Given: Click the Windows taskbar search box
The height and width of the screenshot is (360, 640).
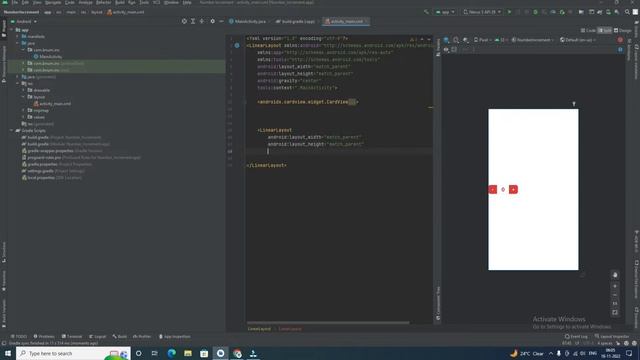Looking at the screenshot, I should (x=73, y=353).
